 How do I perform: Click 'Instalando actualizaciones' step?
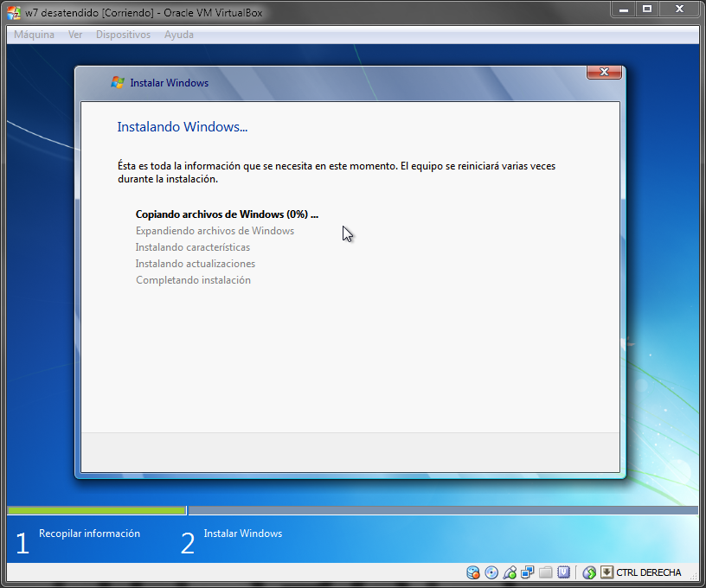point(196,264)
